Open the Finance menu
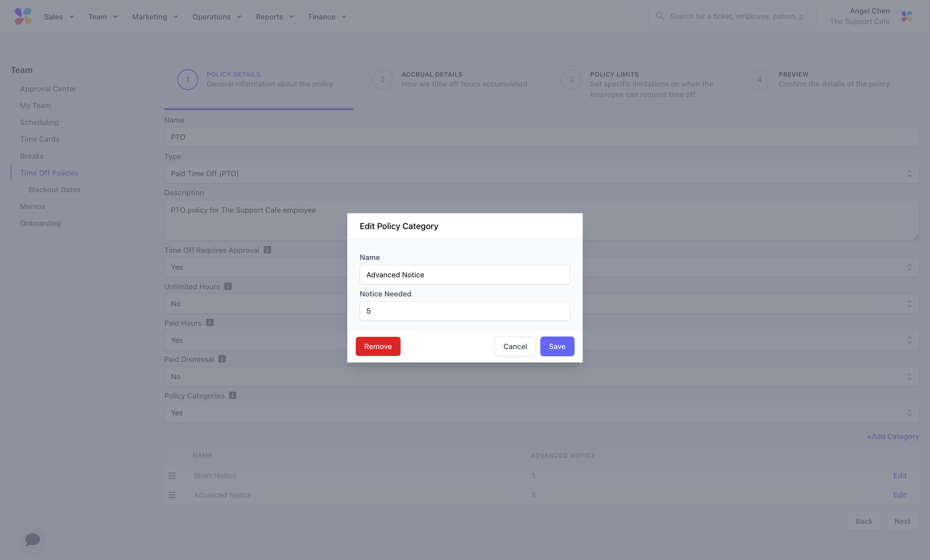 coord(327,16)
